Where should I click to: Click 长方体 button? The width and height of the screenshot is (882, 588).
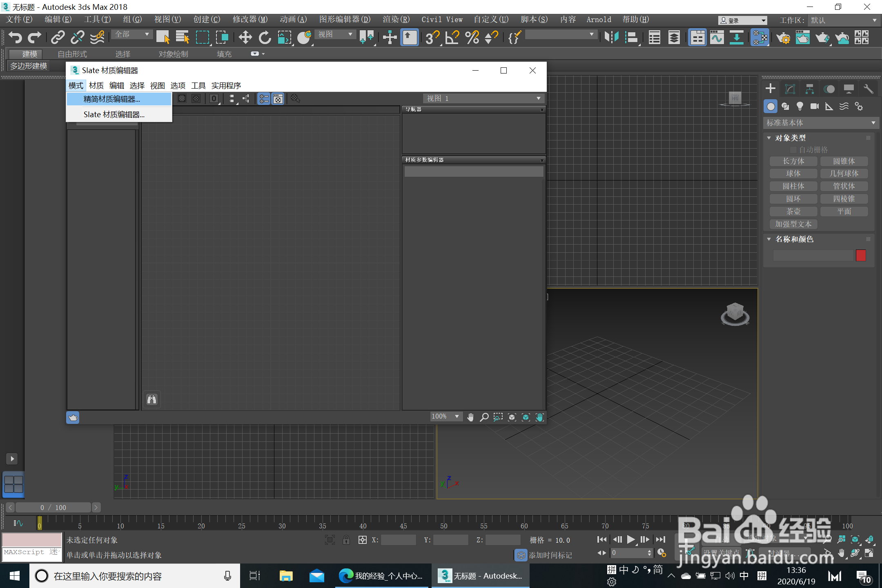pos(793,161)
